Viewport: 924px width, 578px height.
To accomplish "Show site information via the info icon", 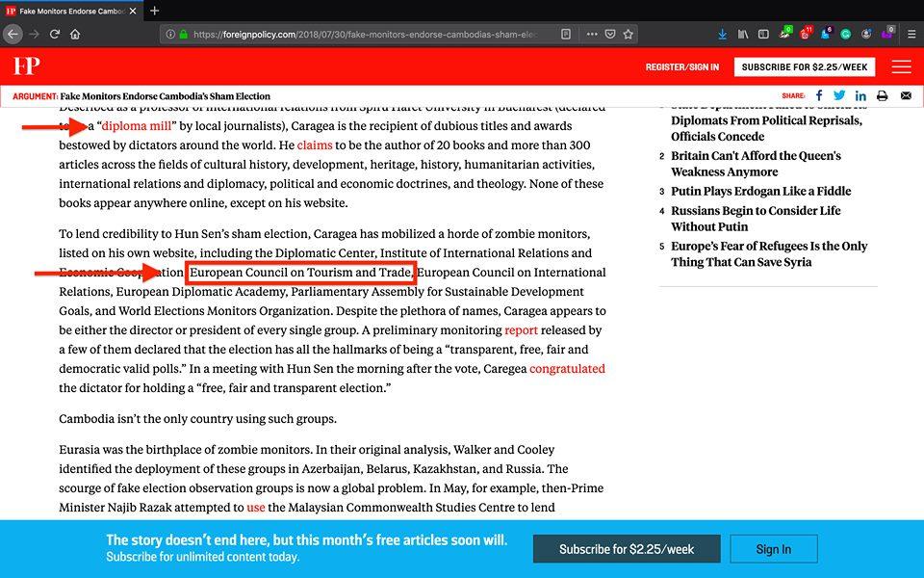I will (170, 35).
